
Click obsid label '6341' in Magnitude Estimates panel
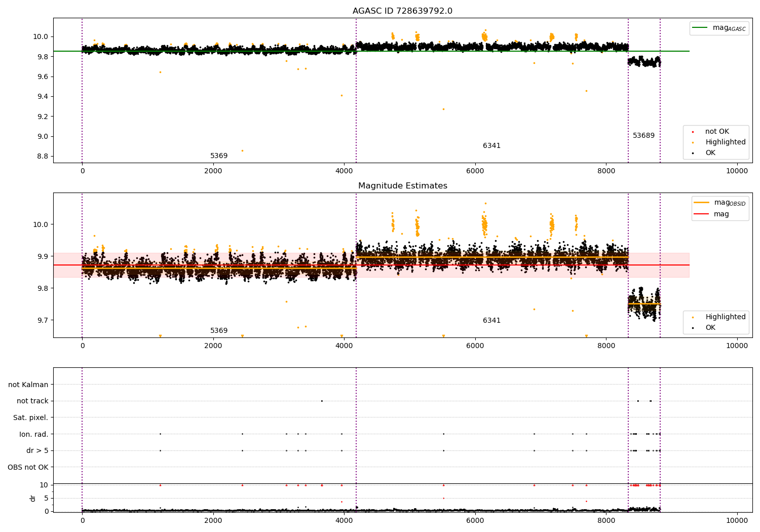pos(491,320)
